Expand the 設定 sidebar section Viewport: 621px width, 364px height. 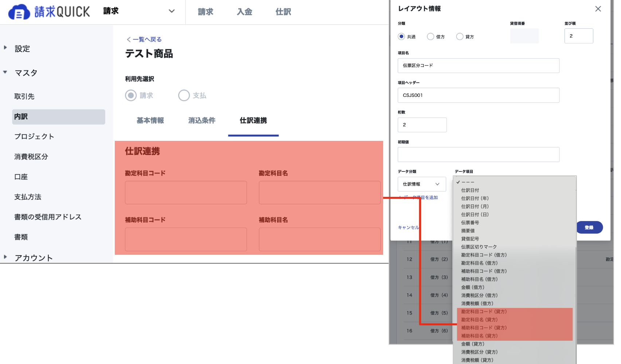pyautogui.click(x=5, y=47)
